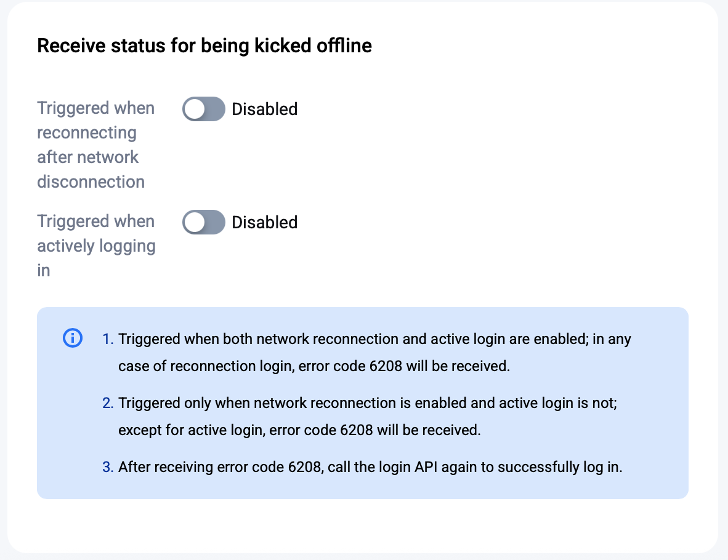Click the 'Triggered when actively logging in' label

(x=96, y=246)
